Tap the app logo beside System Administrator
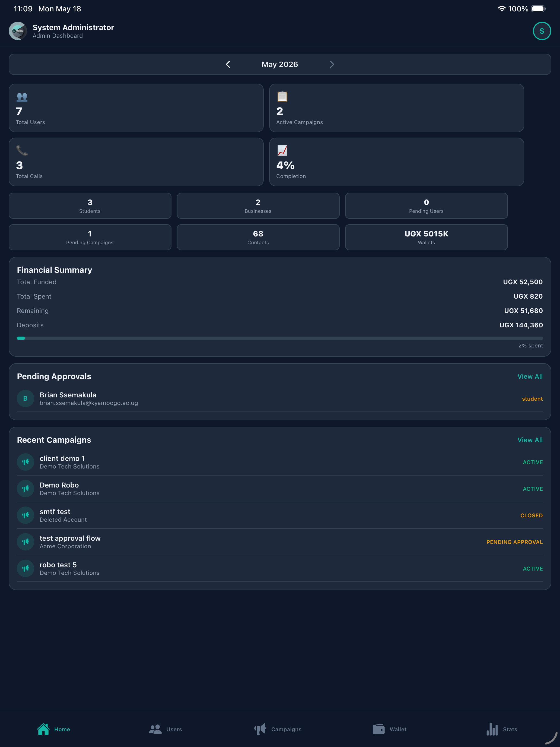 18,31
